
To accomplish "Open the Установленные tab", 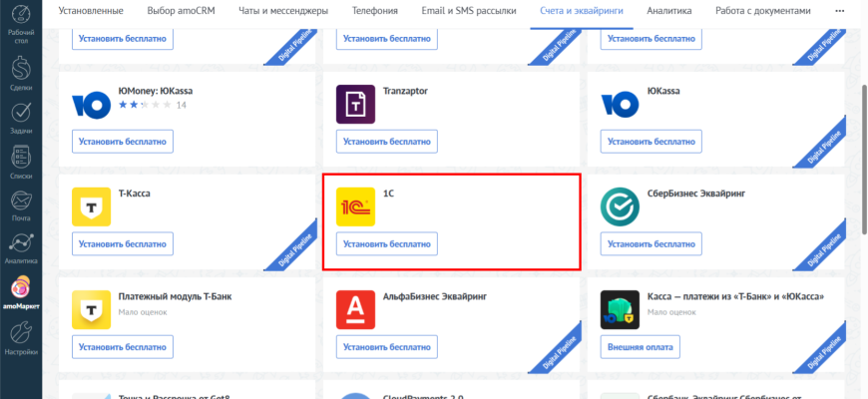I will pos(91,11).
